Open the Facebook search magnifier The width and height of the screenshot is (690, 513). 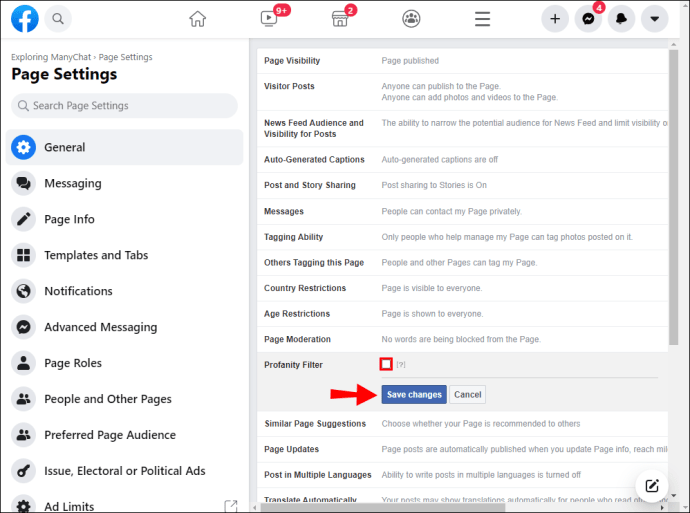pyautogui.click(x=58, y=19)
